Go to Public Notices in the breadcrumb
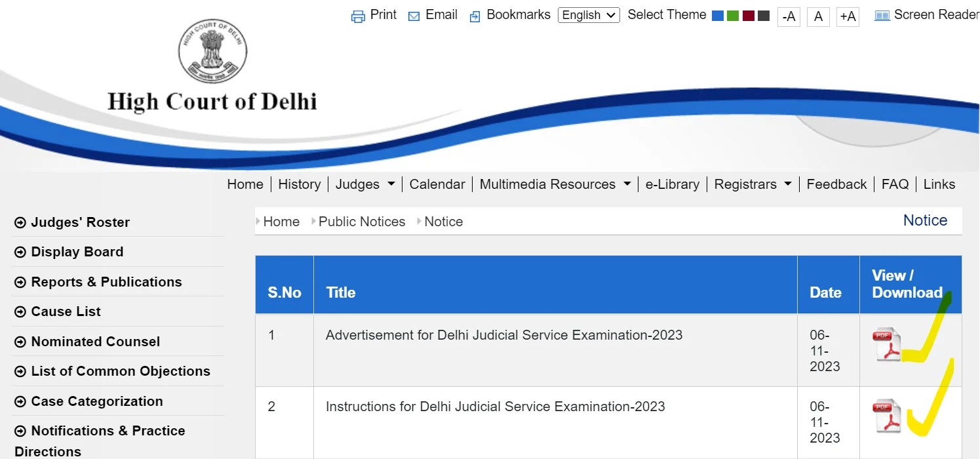The height and width of the screenshot is (459, 980). click(x=362, y=222)
